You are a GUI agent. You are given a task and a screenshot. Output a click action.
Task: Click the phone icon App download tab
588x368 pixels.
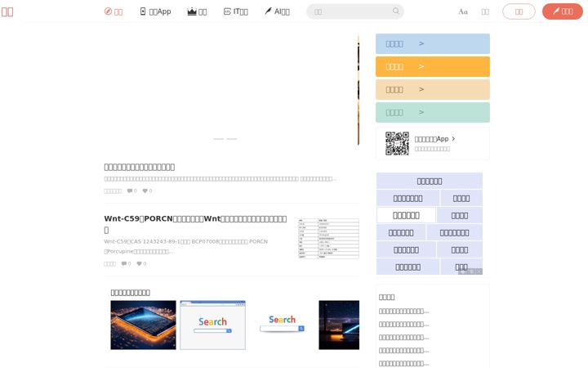[155, 11]
